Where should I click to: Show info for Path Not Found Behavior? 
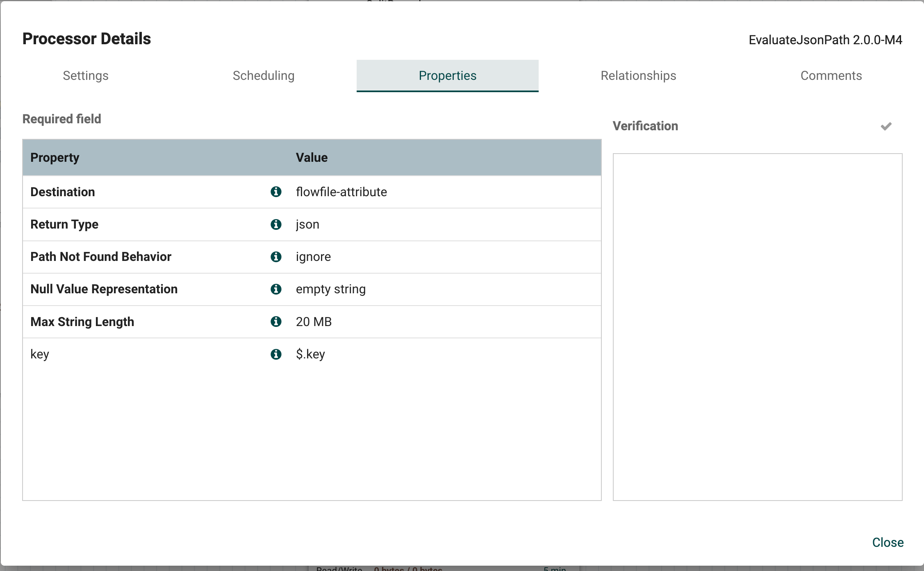(276, 256)
